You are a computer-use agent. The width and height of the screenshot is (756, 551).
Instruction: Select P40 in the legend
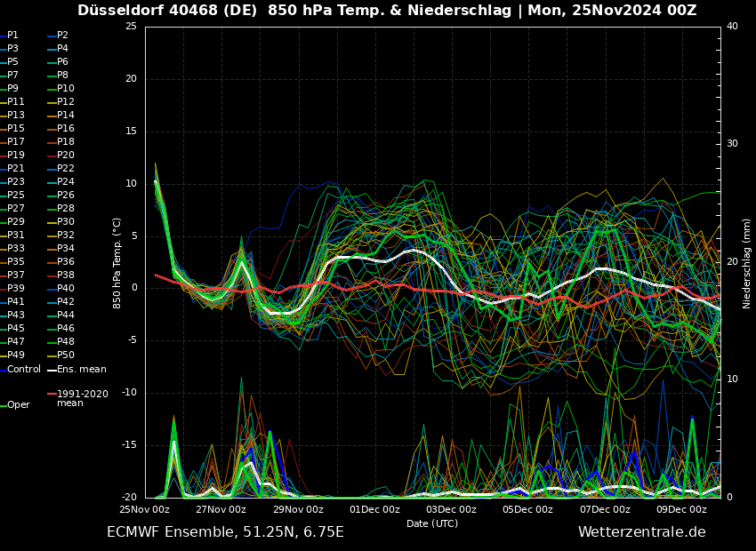point(66,289)
